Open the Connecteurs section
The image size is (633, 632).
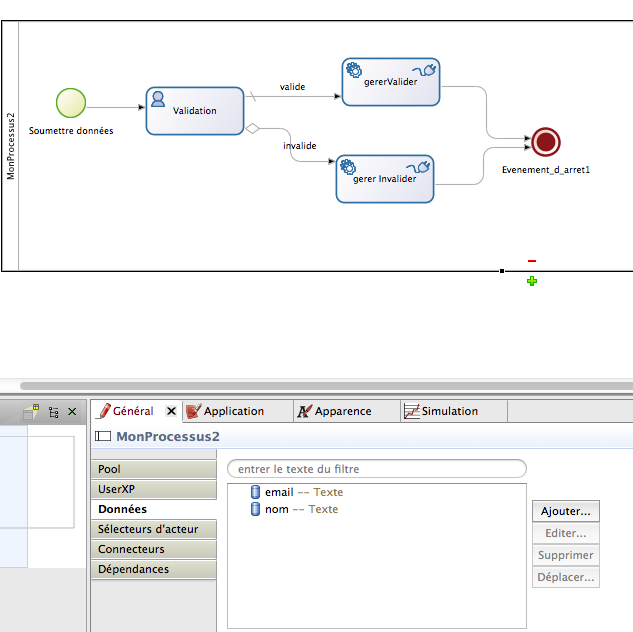(x=131, y=549)
